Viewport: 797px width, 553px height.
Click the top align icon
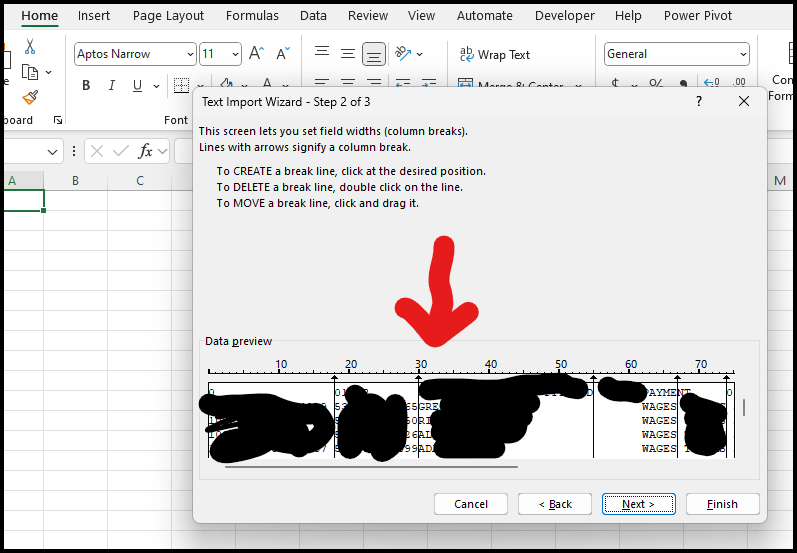[x=322, y=54]
